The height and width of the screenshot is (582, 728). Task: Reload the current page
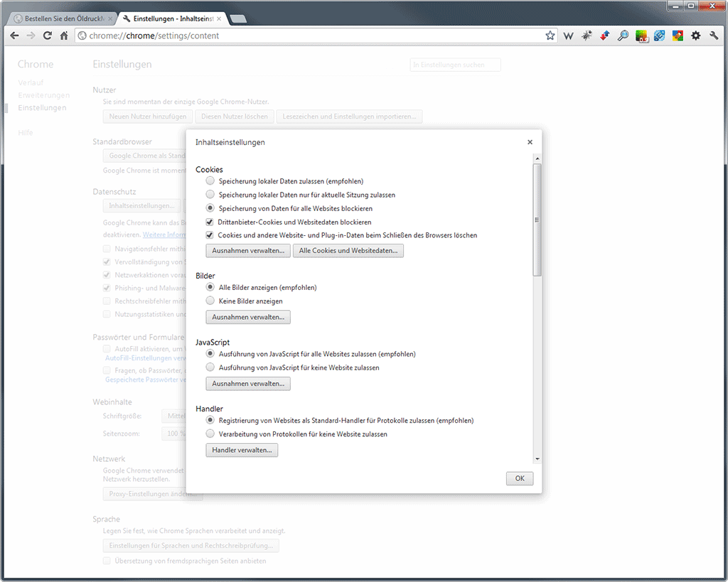(x=48, y=36)
